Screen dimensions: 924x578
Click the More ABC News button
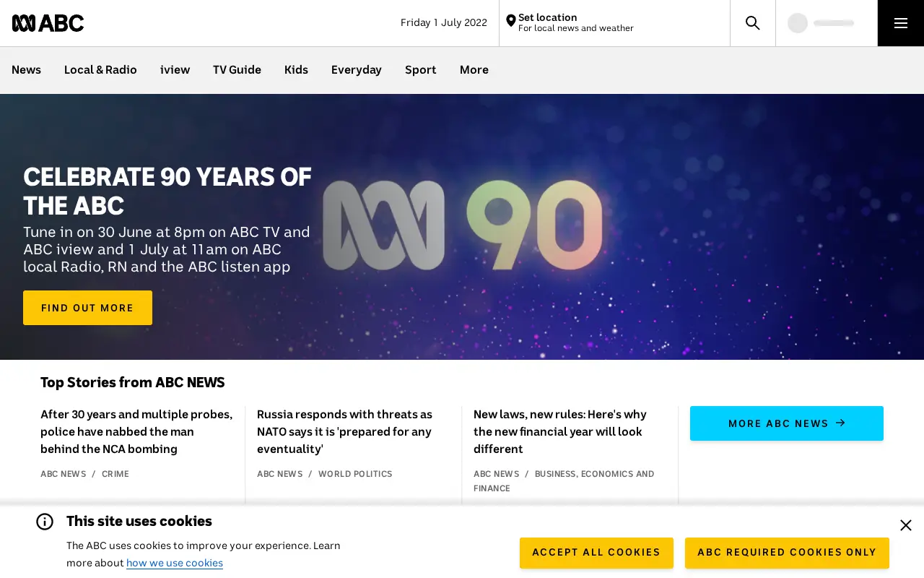click(787, 423)
